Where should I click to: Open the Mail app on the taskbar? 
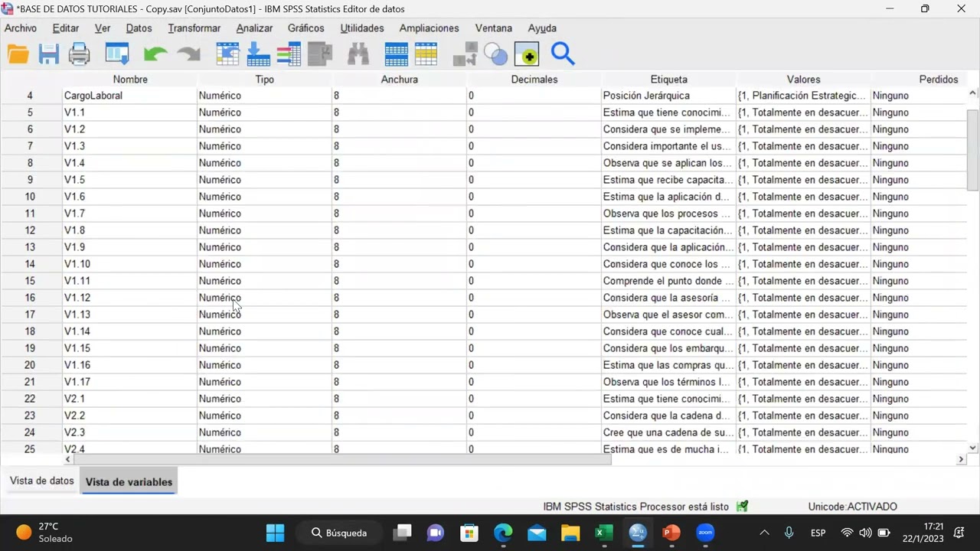coord(537,533)
